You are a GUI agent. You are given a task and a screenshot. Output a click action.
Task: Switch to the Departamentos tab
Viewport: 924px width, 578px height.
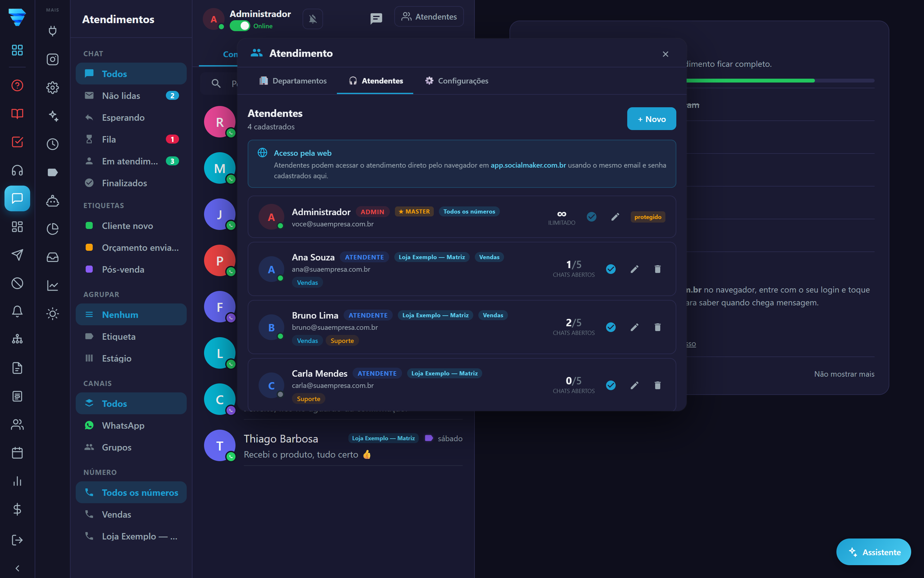(293, 81)
